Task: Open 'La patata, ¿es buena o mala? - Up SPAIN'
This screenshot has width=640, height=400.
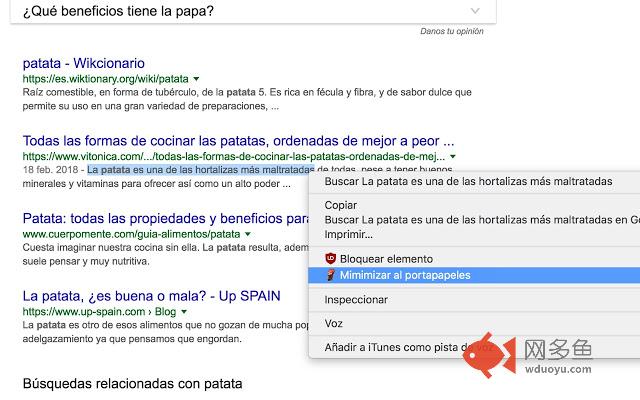Action: coord(151,296)
